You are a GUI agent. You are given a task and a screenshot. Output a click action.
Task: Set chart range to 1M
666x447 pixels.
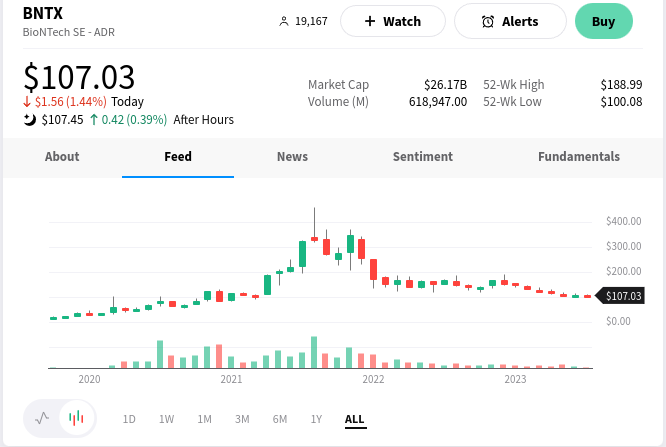pyautogui.click(x=204, y=419)
